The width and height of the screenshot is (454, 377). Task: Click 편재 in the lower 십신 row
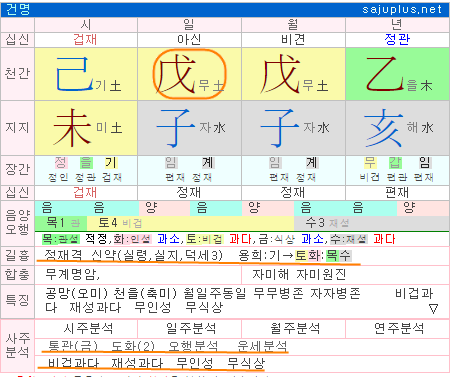coord(397,192)
